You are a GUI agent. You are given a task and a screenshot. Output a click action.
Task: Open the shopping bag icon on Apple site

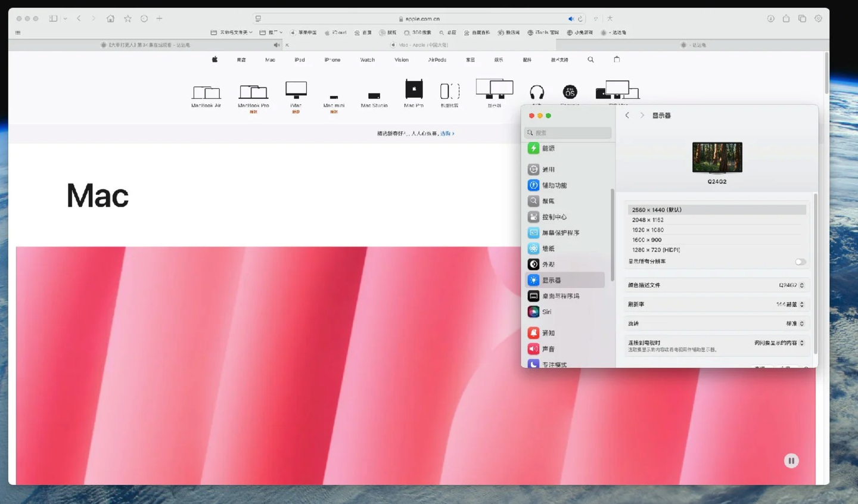point(617,60)
